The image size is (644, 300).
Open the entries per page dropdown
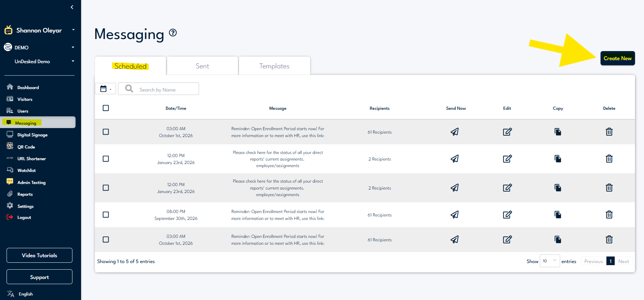549,261
